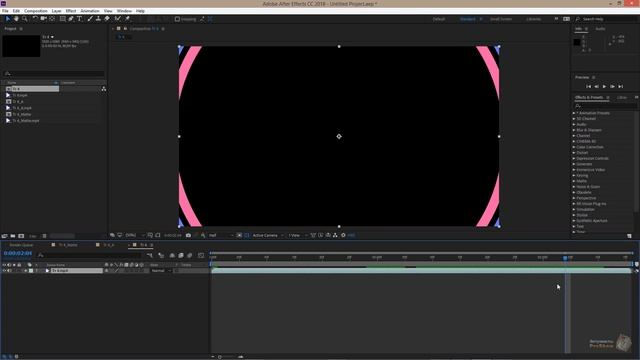Toggle visibility eye of timeline layer
640x360 pixels.
[4, 271]
